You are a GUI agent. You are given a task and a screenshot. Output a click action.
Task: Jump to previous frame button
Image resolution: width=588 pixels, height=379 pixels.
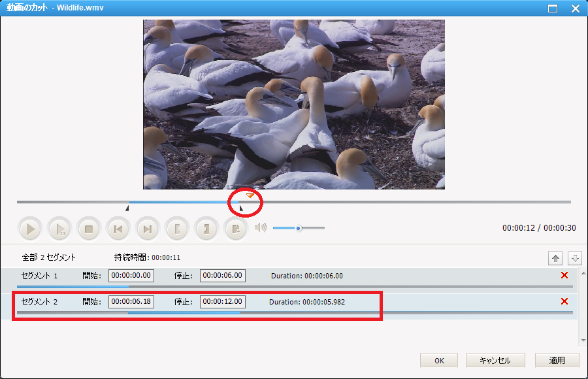pos(118,229)
